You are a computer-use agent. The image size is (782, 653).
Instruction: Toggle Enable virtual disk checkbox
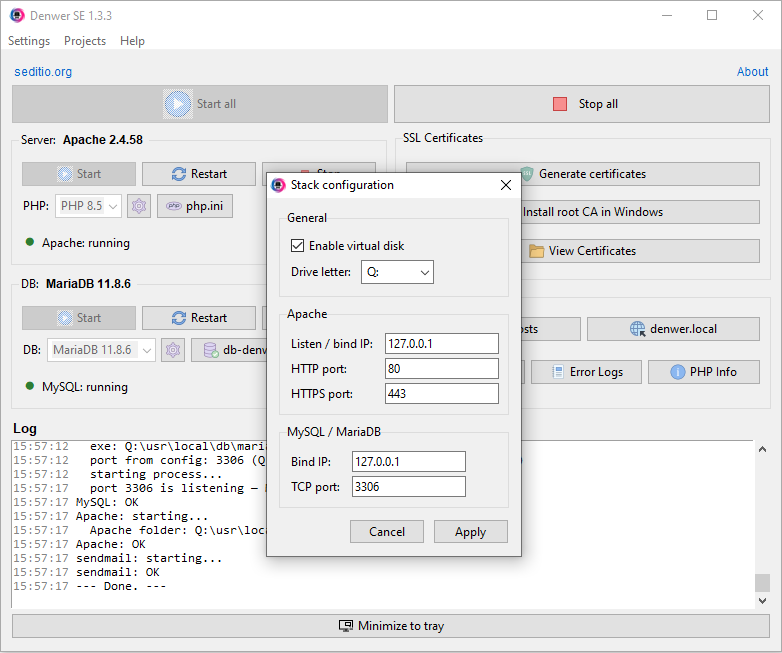pyautogui.click(x=297, y=245)
